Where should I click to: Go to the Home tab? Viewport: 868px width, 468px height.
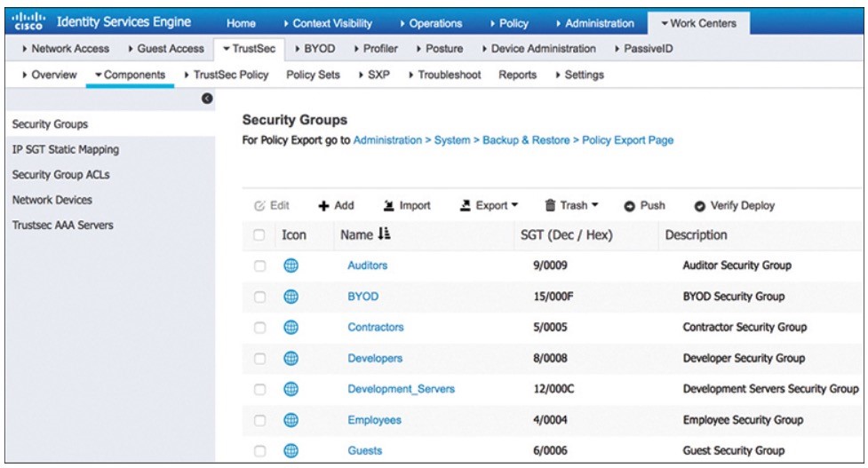coord(241,23)
